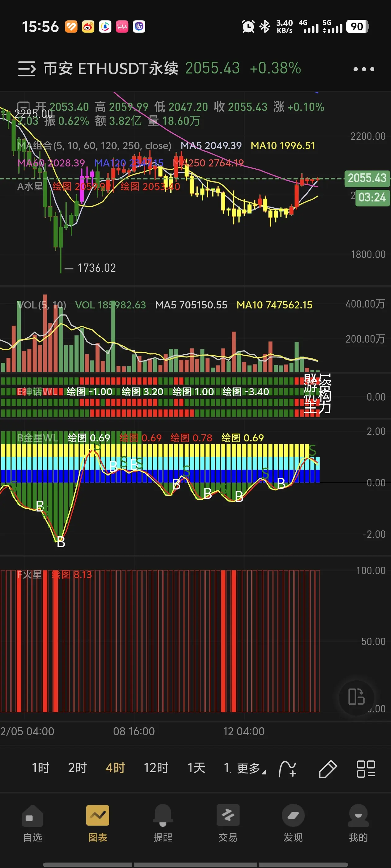Switch to the 12时 timeframe
Viewport: 391px width, 868px height.
pyautogui.click(x=156, y=768)
